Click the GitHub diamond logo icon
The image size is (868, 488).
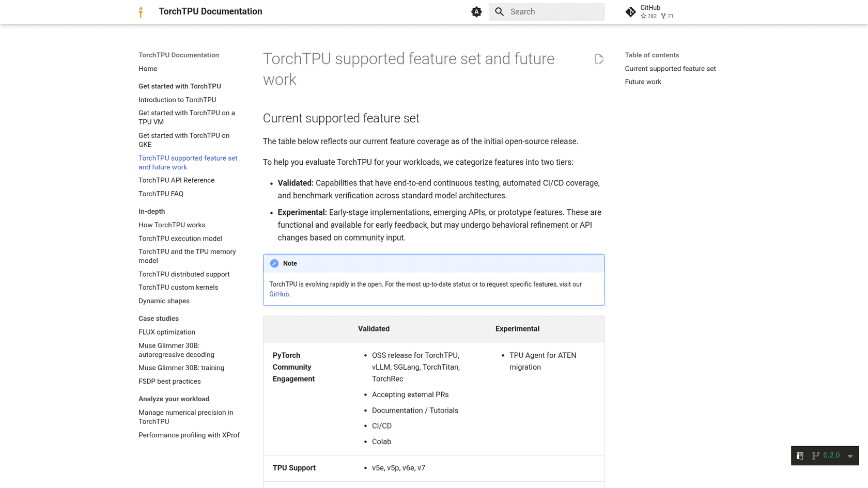(x=630, y=12)
